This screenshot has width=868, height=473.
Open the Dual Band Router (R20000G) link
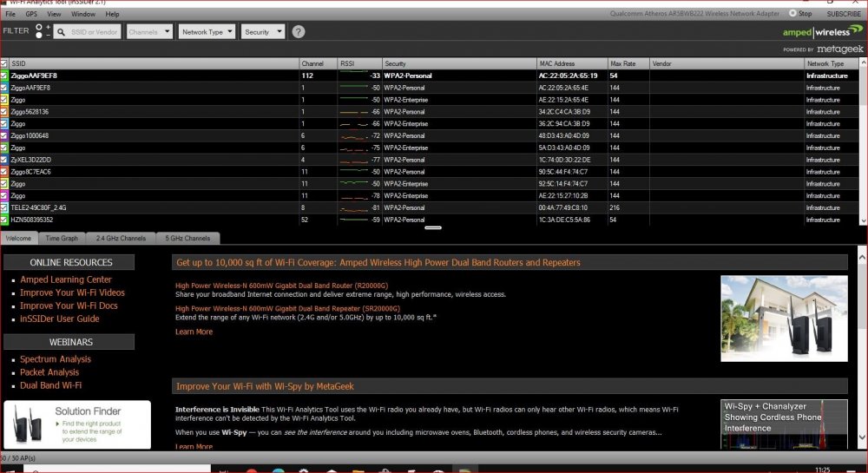click(282, 286)
